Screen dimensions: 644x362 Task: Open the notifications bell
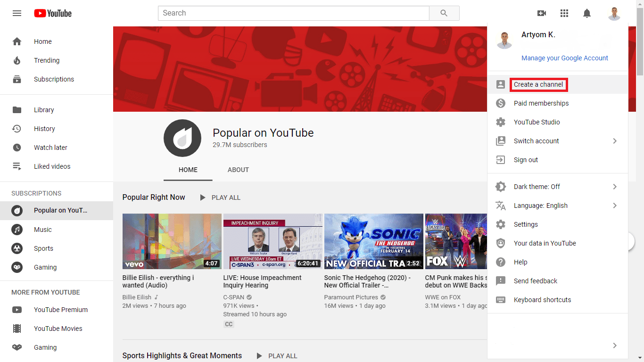(x=587, y=13)
